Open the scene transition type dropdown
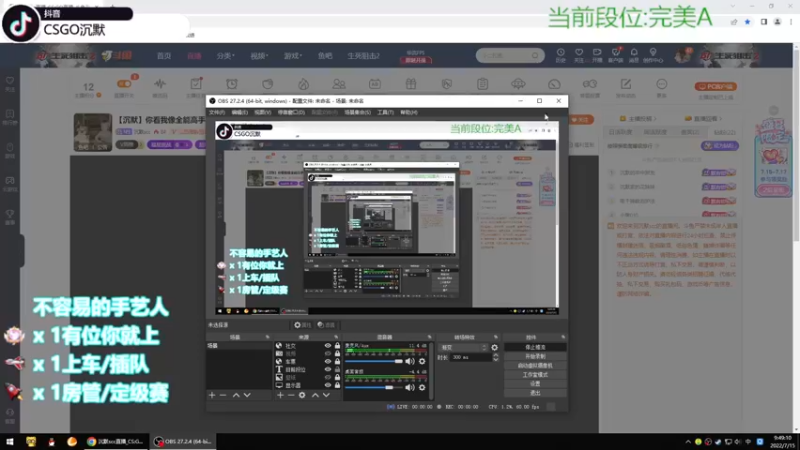 pos(463,347)
